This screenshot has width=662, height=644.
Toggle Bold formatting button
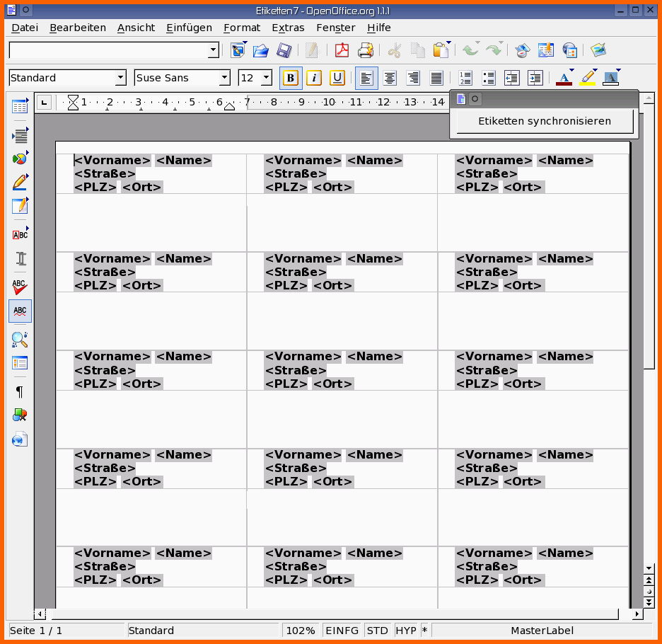pos(290,78)
